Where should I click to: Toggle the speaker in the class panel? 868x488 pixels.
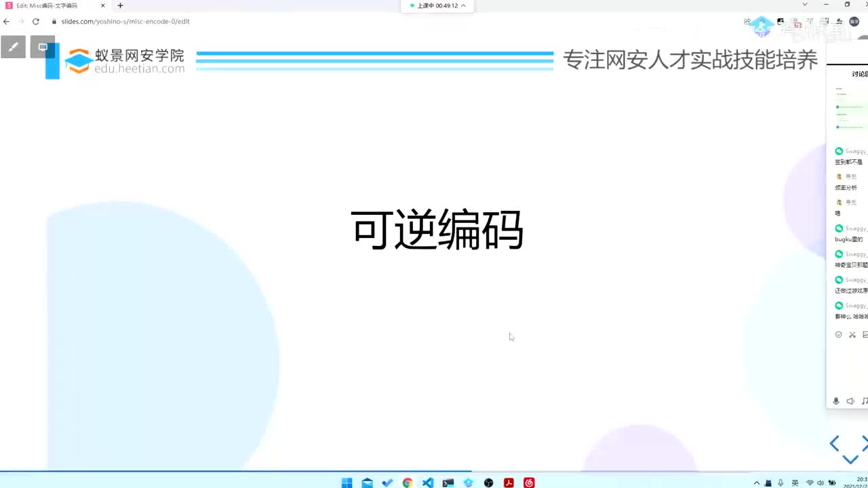point(850,401)
